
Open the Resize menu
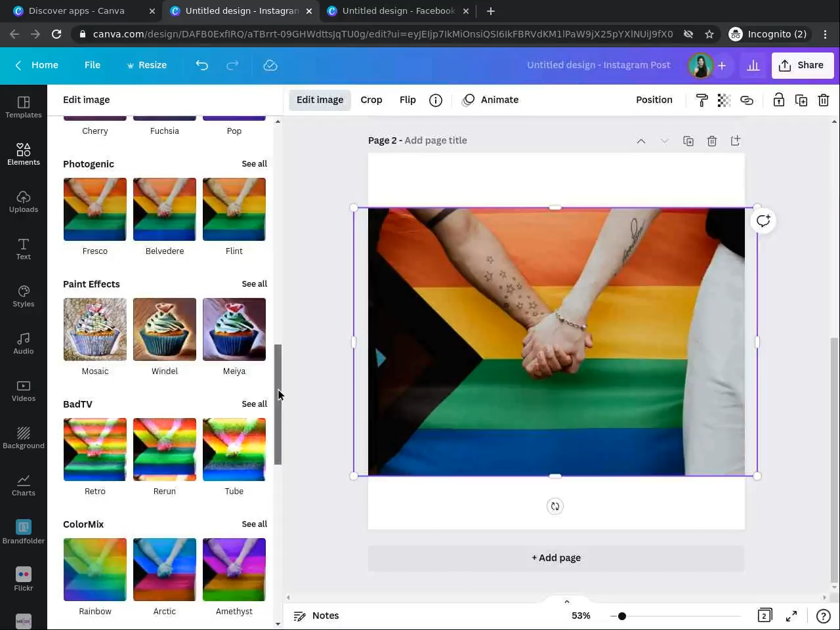tap(146, 65)
